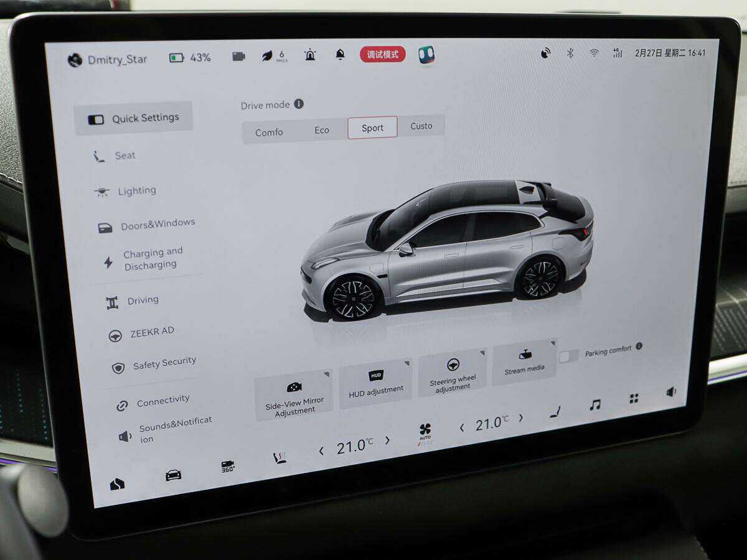Tap the dashcam camera icon in status bar

238,57
